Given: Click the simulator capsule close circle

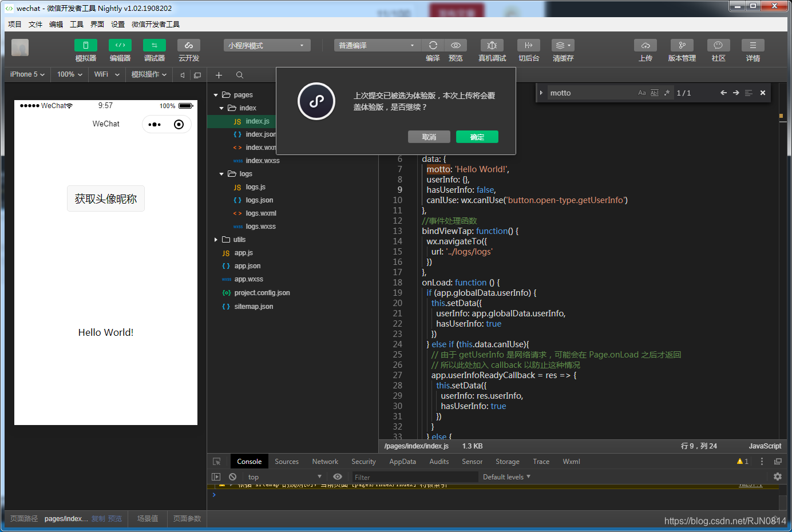Looking at the screenshot, I should [179, 124].
